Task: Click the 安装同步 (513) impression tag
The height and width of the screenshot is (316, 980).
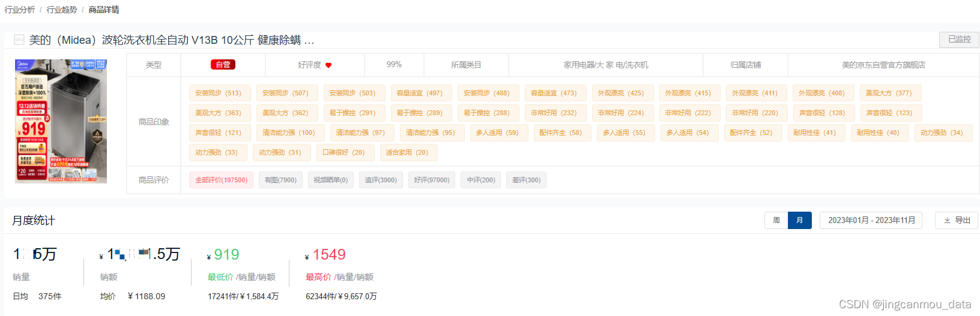Action: click(219, 93)
